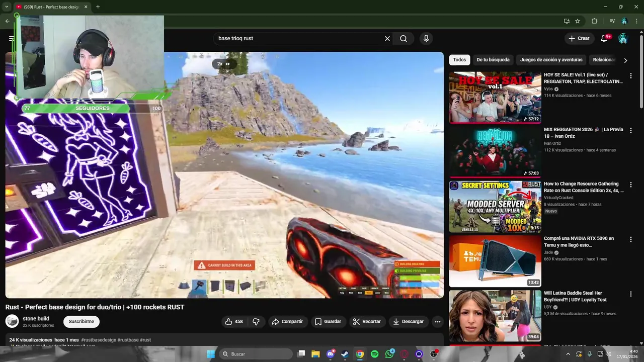This screenshot has height=362, width=644.
Task: Open options for Rust Console Edition video
Action: [630, 185]
